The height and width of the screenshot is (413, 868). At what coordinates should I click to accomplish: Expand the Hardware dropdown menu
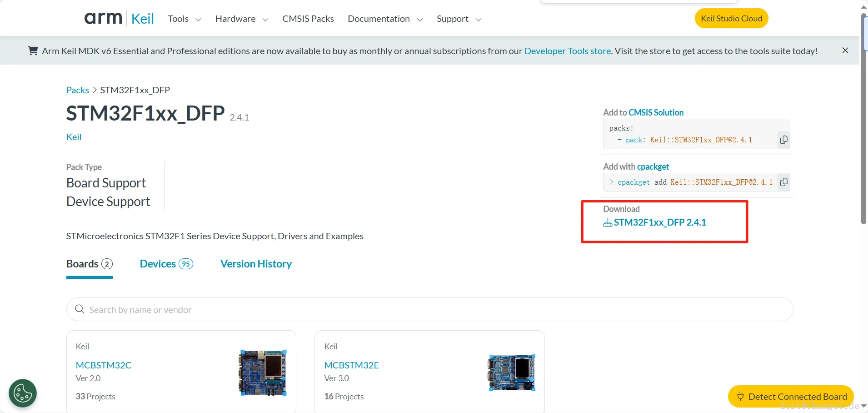[x=242, y=19]
